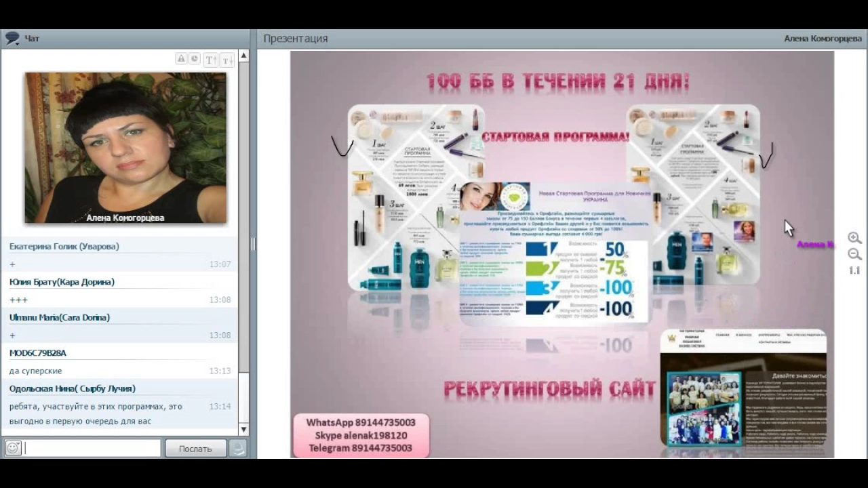Image resolution: width=868 pixels, height=488 pixels.
Task: Increase chat font size with T-up icon
Action: pos(211,60)
